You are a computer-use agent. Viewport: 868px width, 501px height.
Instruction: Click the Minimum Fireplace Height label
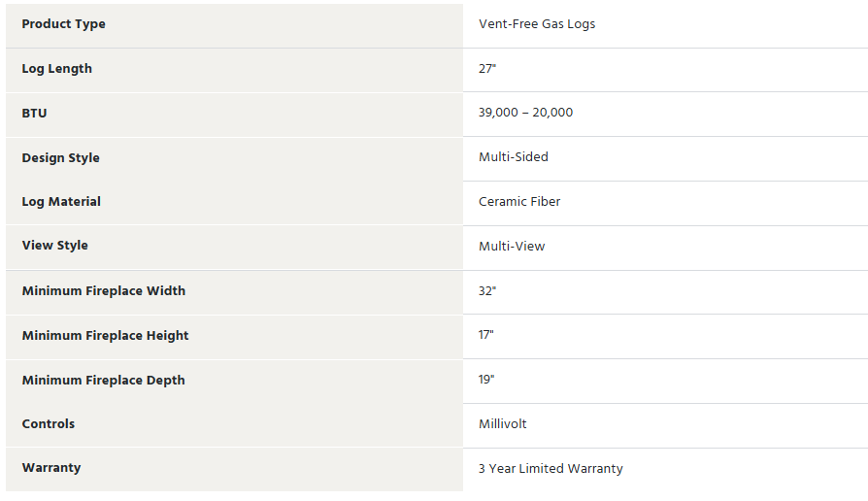pos(105,336)
